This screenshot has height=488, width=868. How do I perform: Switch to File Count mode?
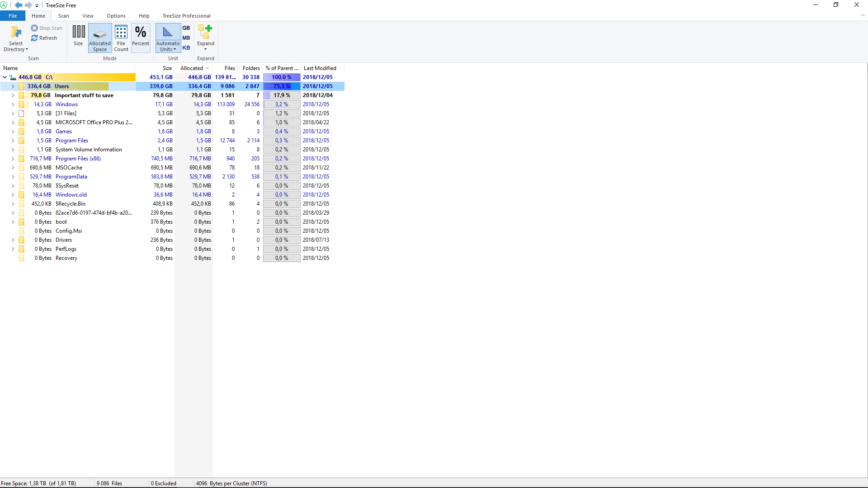point(121,38)
